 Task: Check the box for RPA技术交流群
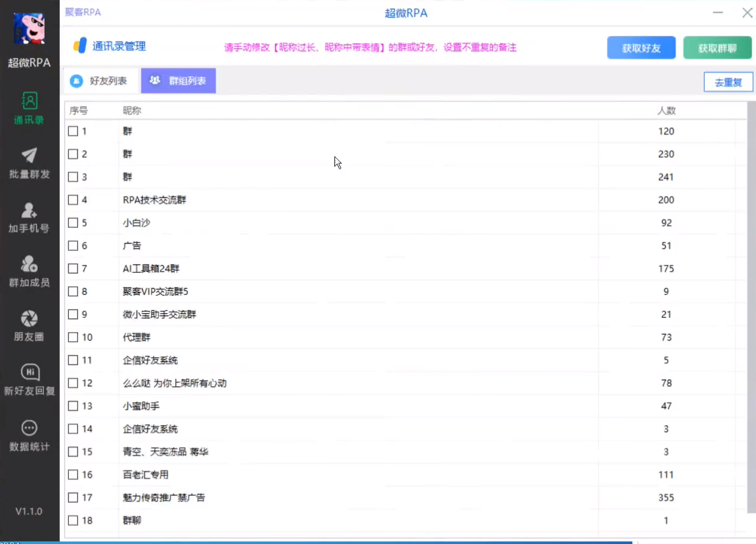coord(73,200)
